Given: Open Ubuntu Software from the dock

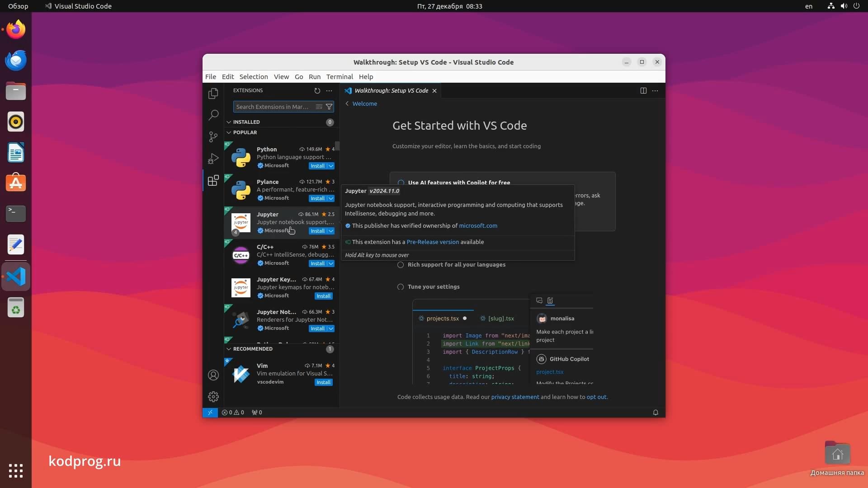Looking at the screenshot, I should (x=16, y=183).
